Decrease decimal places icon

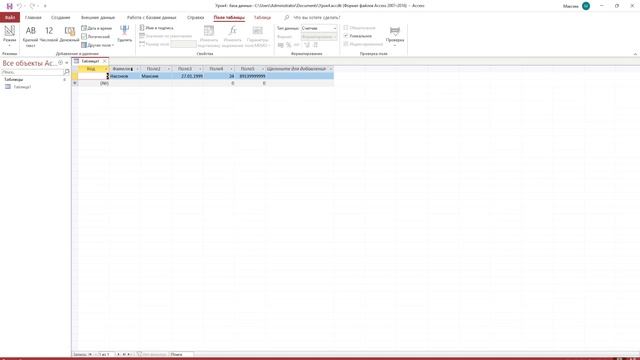click(x=315, y=45)
